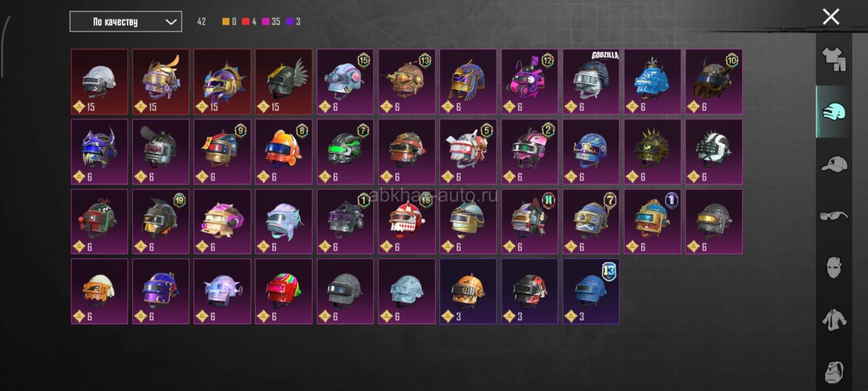Open the face mask category
This screenshot has height=391, width=868.
tap(834, 268)
